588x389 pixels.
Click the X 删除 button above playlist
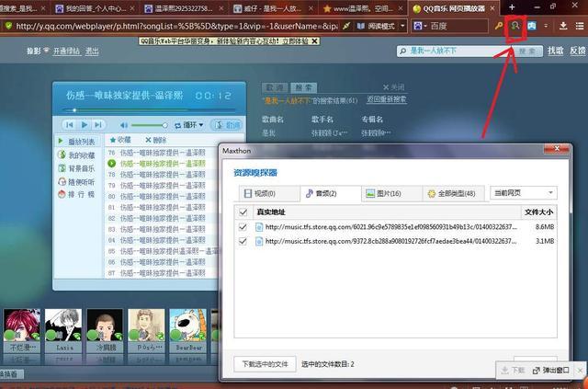pyautogui.click(x=155, y=140)
